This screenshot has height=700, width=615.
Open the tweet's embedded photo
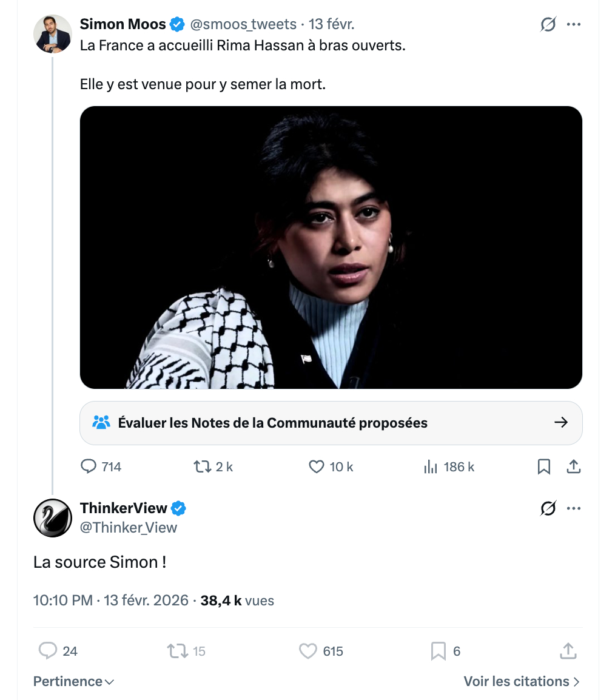331,247
